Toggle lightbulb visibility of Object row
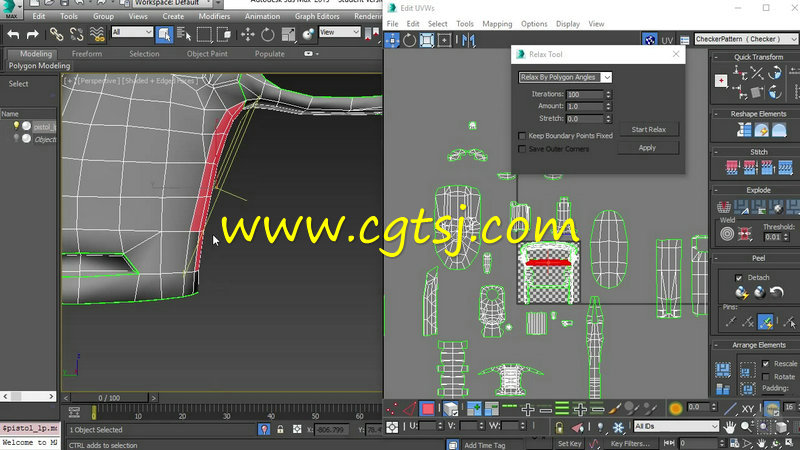The width and height of the screenshot is (800, 450). click(x=16, y=139)
